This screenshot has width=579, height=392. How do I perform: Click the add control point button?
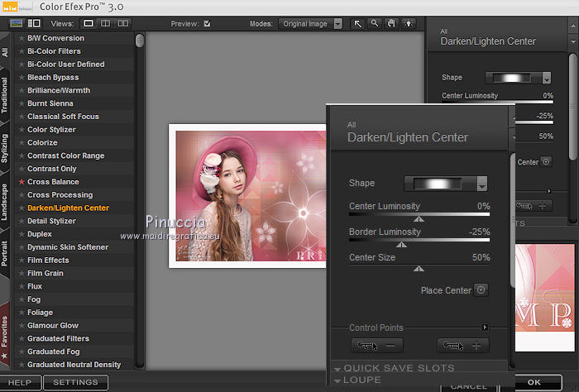pos(463,346)
